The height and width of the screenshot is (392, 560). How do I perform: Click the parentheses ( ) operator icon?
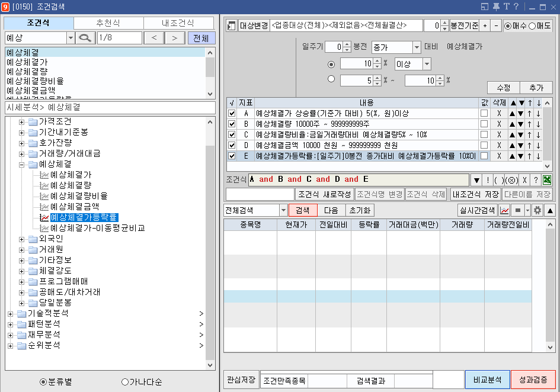(x=500, y=180)
